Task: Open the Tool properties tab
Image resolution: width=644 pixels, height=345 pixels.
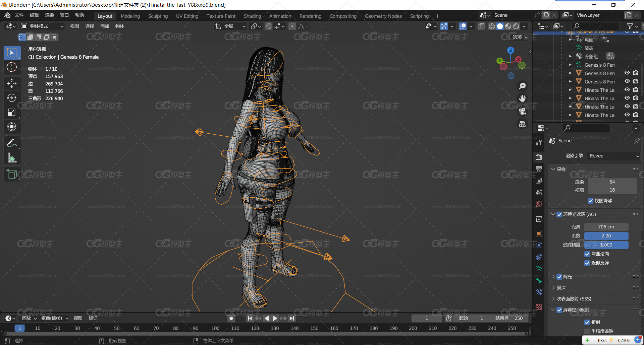Action: (x=539, y=142)
